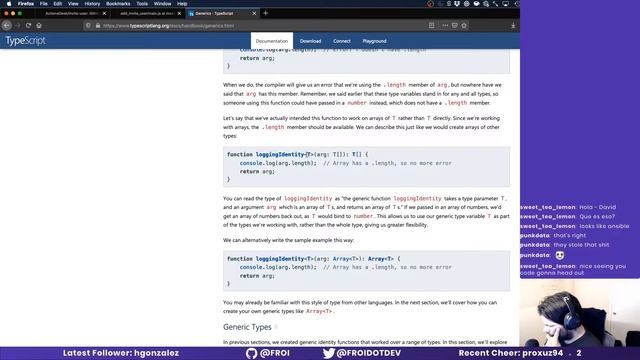640x360 pixels.
Task: Click the TypeScript logo in header
Action: [x=25, y=40]
